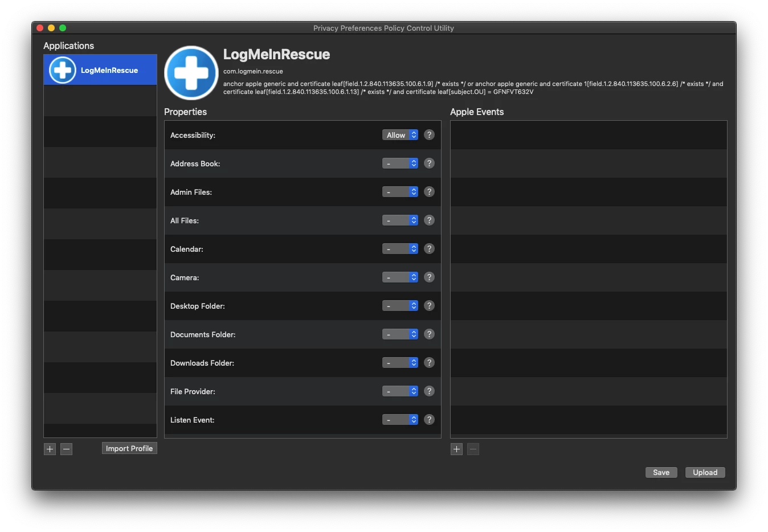
Task: Show help for Address Book property
Action: click(x=430, y=163)
